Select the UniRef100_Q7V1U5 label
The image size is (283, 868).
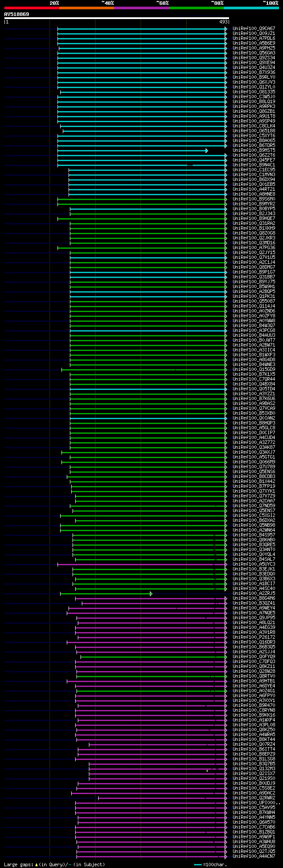coord(254,258)
